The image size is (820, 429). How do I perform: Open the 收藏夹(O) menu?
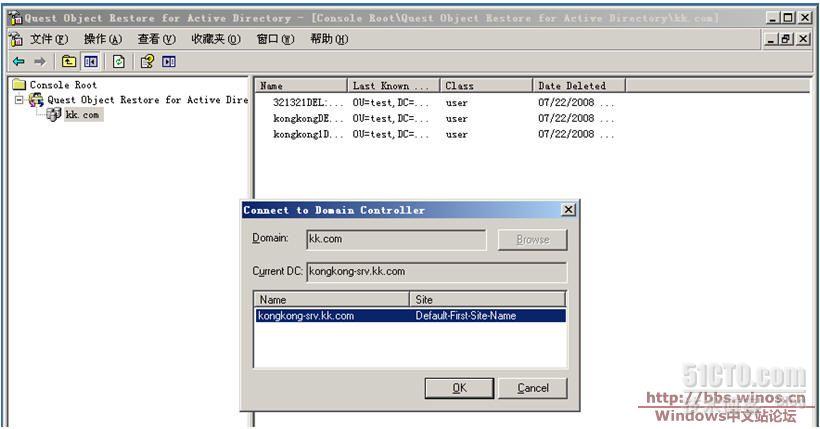point(215,39)
